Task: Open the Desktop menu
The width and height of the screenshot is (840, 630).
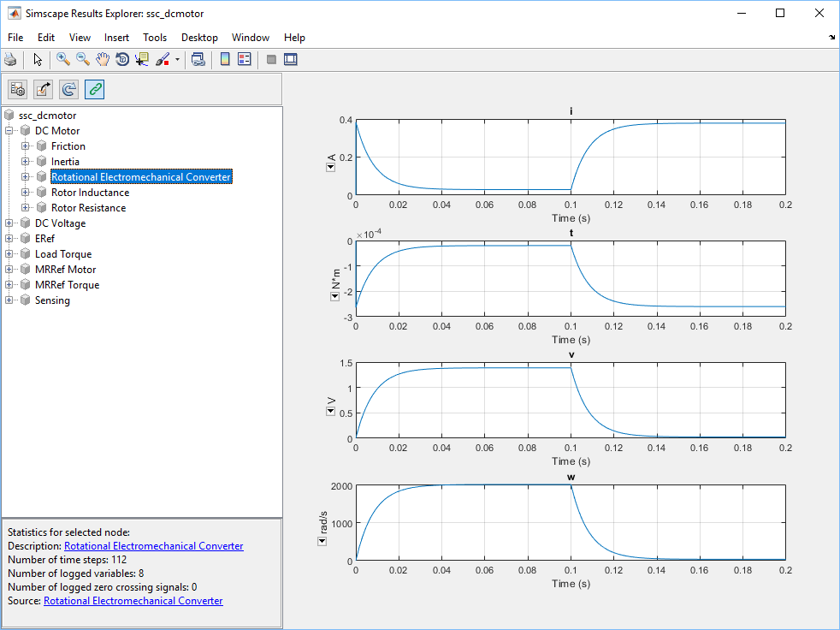Action: pos(199,38)
